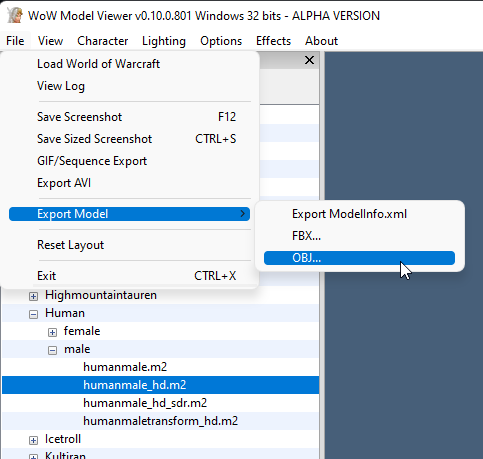Screen dimensions: 483x459
Task: Choose FBX... export option
Action: (359, 236)
